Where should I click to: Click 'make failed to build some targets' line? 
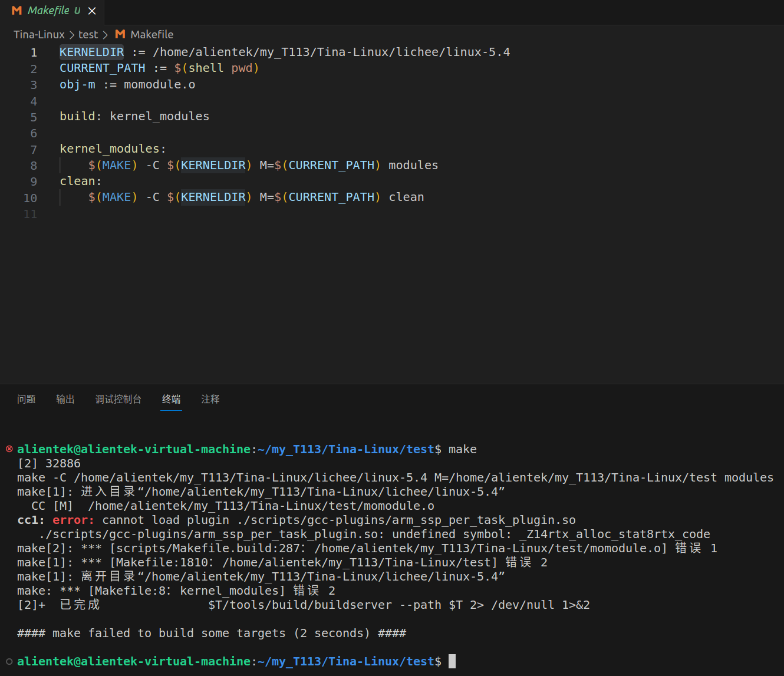[212, 633]
